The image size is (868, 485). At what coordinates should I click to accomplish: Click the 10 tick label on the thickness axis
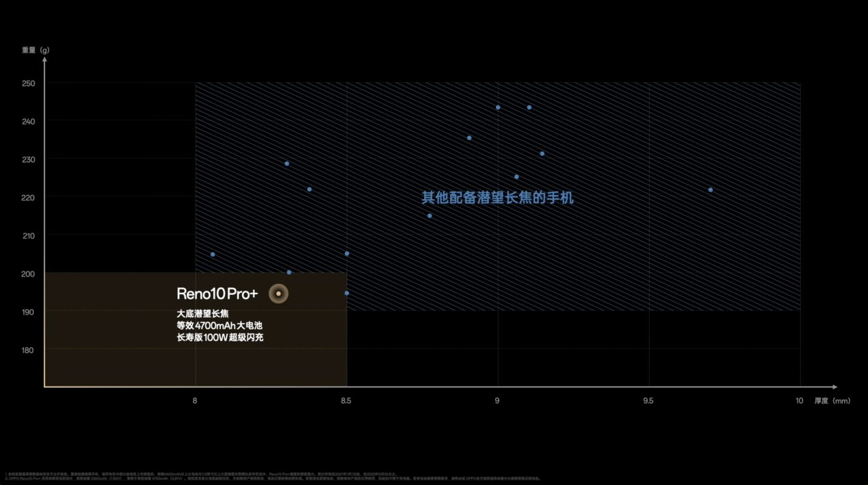click(800, 401)
